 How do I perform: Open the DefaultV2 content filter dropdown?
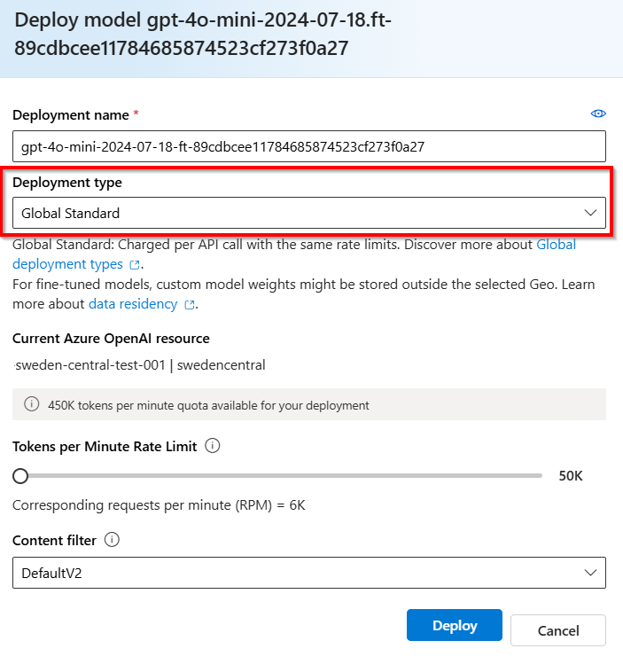pos(309,573)
